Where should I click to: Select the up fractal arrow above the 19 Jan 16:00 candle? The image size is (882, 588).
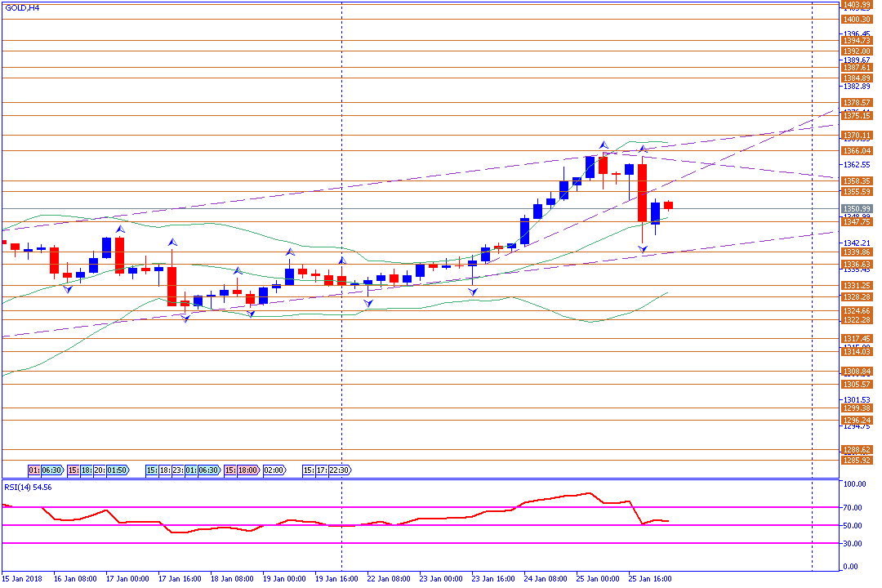[x=342, y=261]
